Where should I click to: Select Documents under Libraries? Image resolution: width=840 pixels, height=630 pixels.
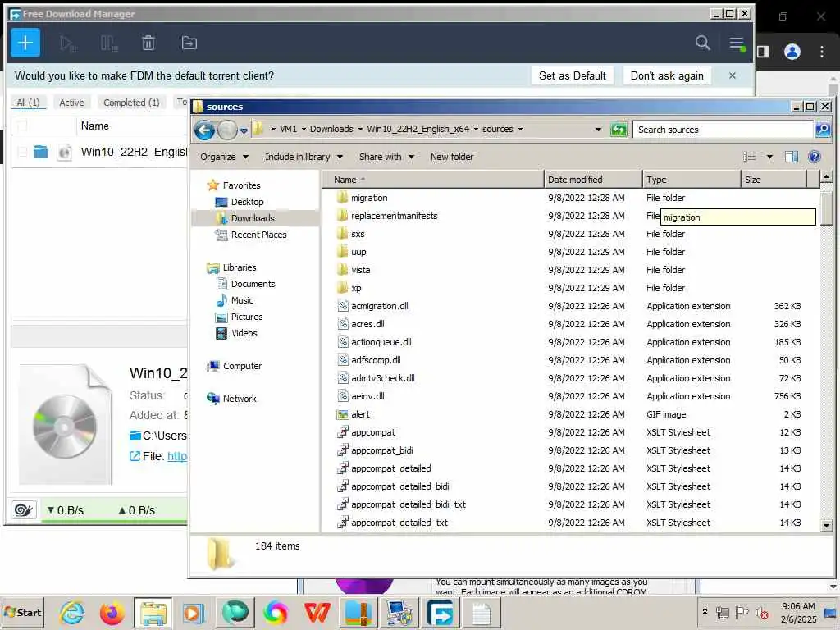(253, 284)
